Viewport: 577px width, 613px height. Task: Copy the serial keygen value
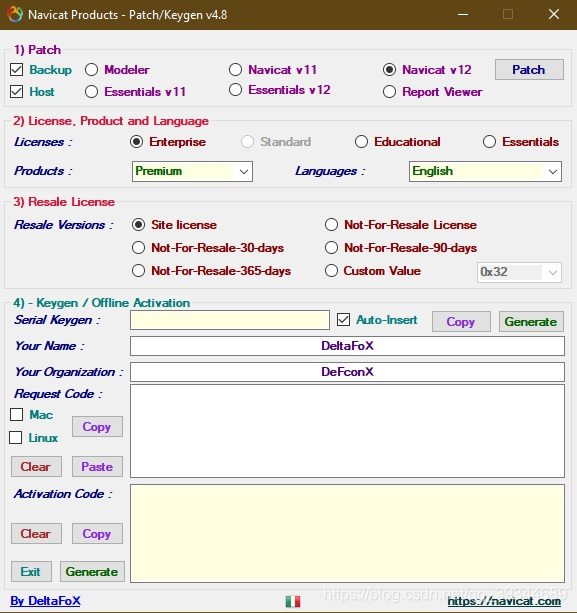461,321
